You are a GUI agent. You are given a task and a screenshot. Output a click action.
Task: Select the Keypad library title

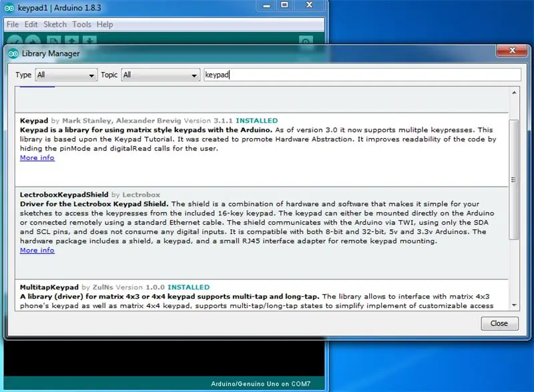[34, 121]
